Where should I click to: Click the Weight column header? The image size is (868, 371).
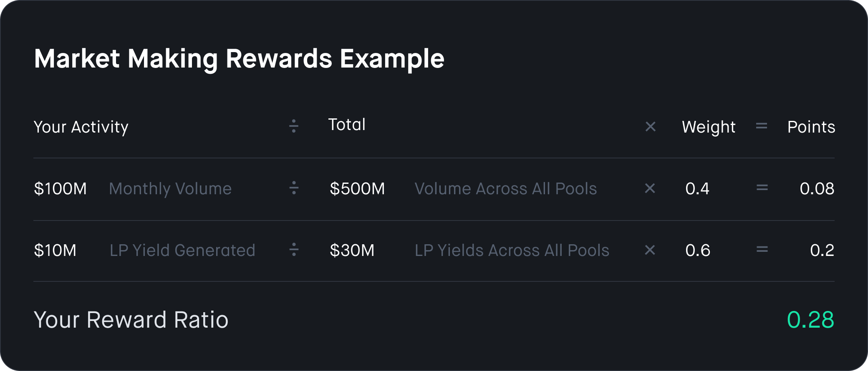pos(709,127)
